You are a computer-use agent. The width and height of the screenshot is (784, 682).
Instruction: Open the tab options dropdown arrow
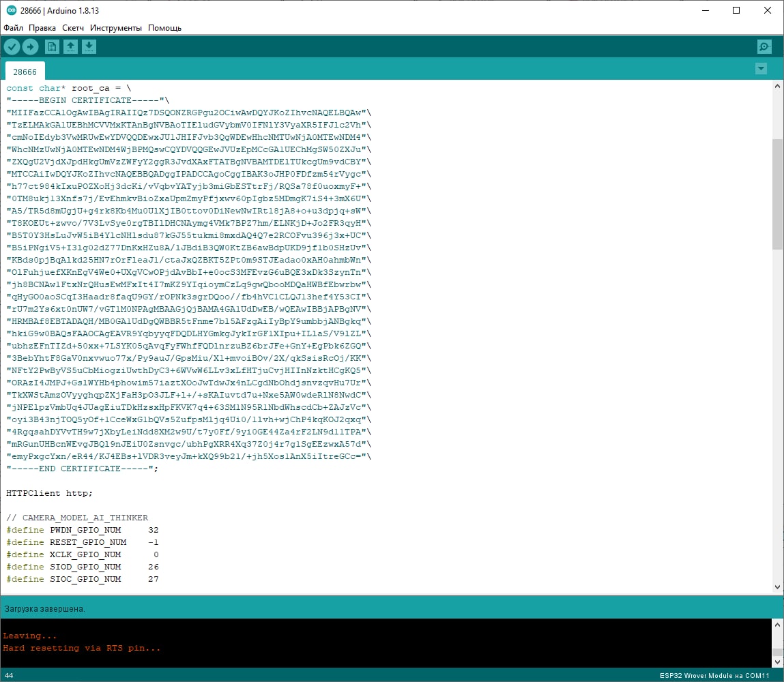761,68
